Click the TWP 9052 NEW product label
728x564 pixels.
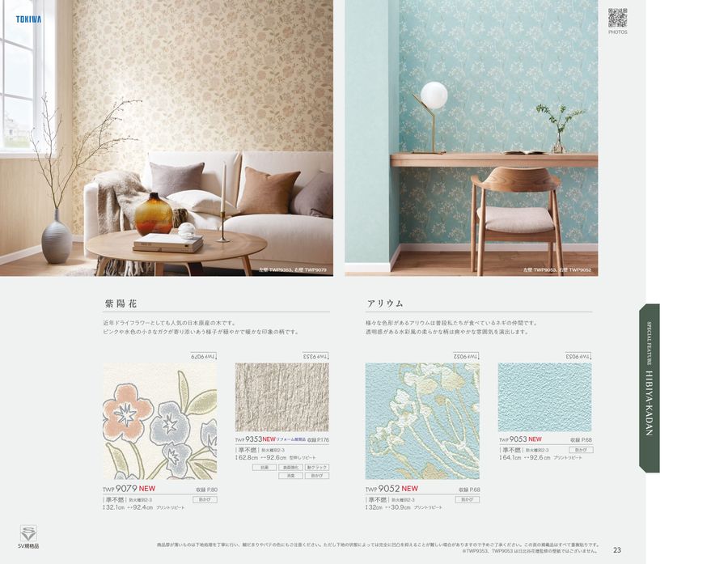pos(392,488)
